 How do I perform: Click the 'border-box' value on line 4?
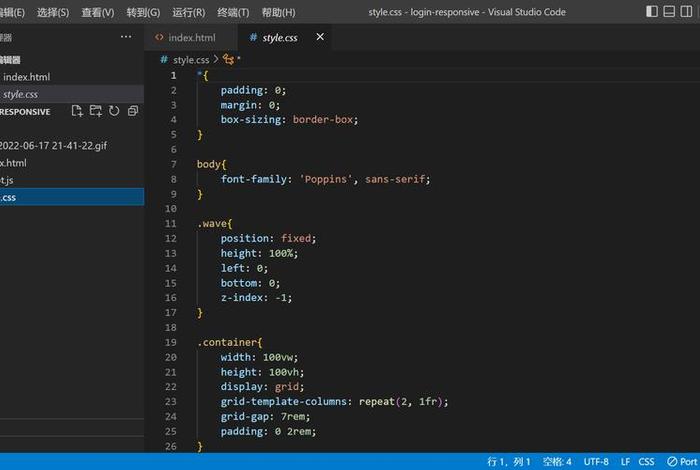pos(323,120)
